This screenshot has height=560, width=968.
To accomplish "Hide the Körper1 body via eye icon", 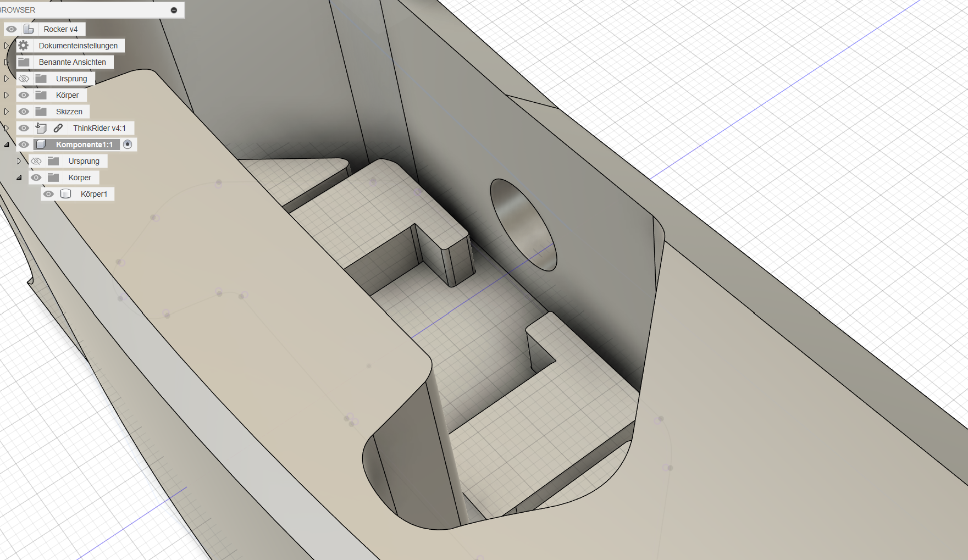I will (x=48, y=194).
